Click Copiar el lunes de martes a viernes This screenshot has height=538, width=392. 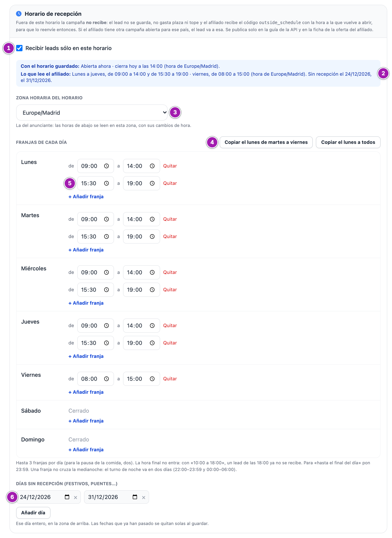click(266, 142)
